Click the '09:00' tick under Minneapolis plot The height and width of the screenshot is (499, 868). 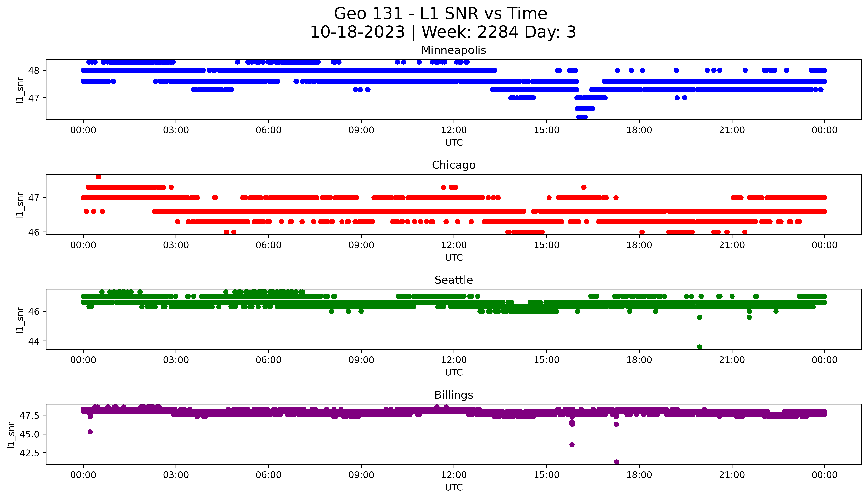[361, 130]
